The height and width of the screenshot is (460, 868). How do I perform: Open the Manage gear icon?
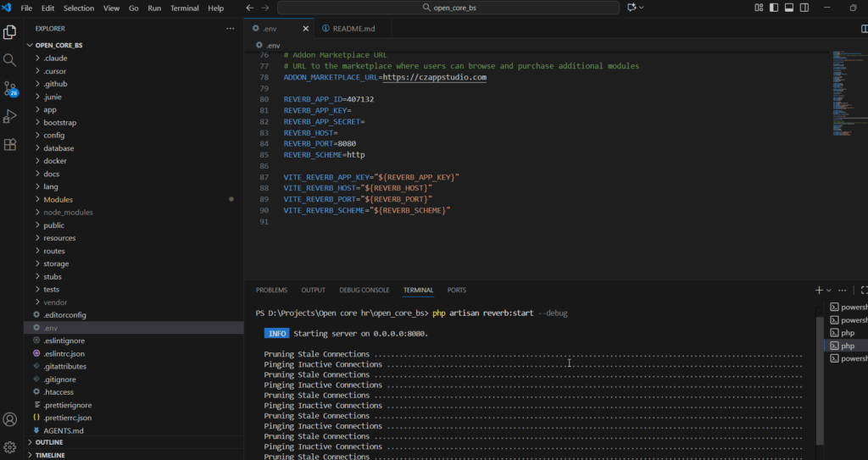[10, 446]
